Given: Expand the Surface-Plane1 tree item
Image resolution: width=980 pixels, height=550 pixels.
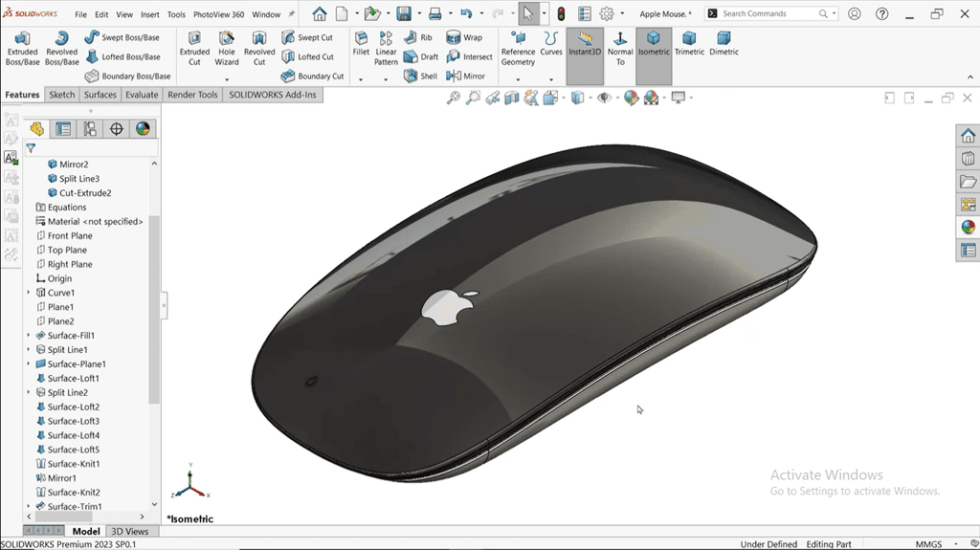Looking at the screenshot, I should [x=28, y=363].
